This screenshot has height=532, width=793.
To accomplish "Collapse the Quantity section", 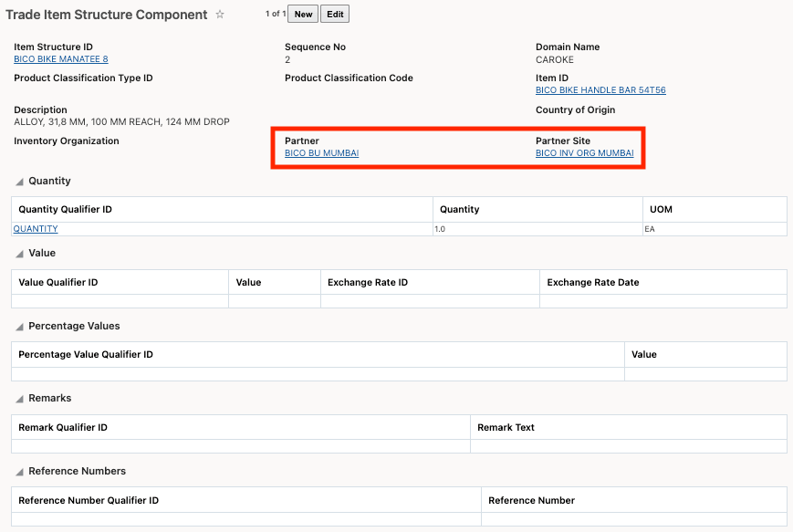I will pyautogui.click(x=20, y=182).
